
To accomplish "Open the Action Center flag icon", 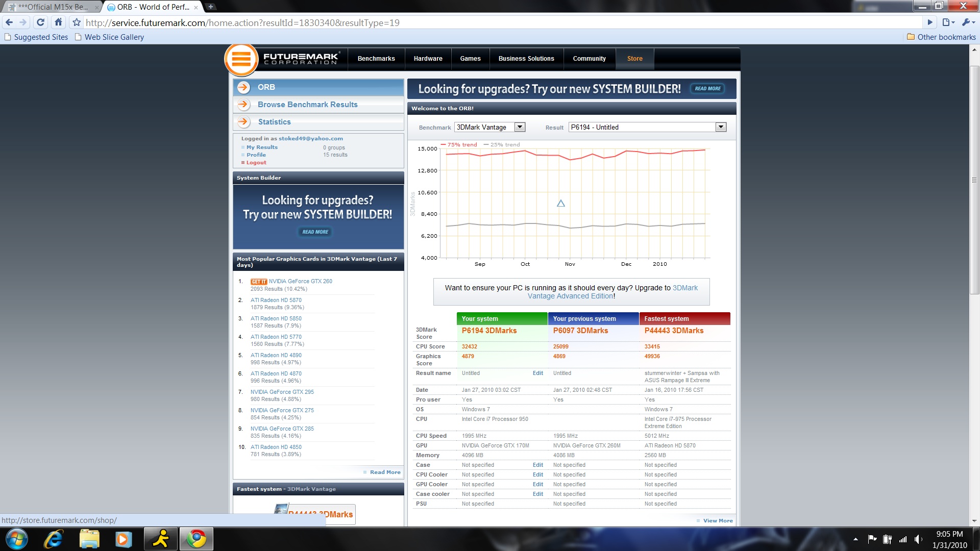I will tap(872, 539).
